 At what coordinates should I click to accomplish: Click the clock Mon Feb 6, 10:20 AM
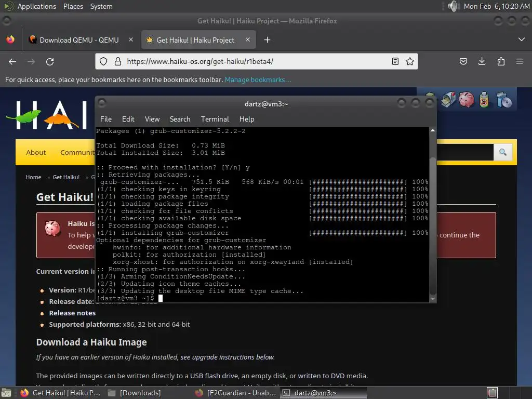[x=496, y=6]
